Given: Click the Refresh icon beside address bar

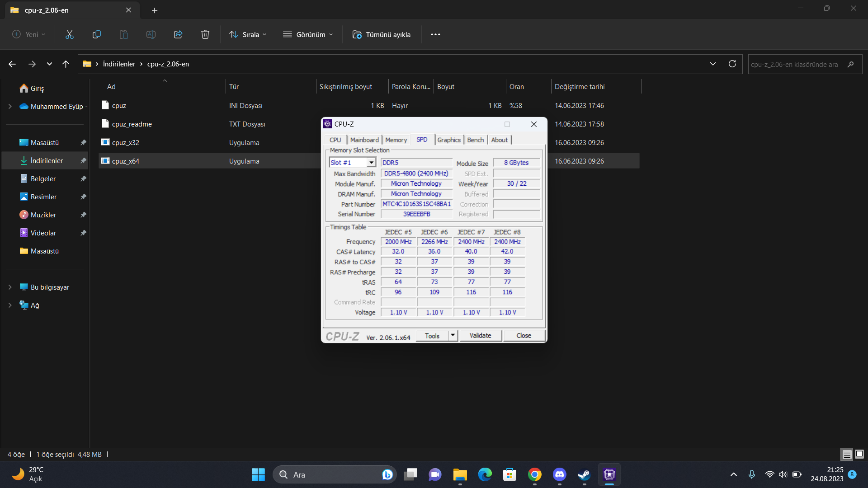Looking at the screenshot, I should pyautogui.click(x=732, y=64).
